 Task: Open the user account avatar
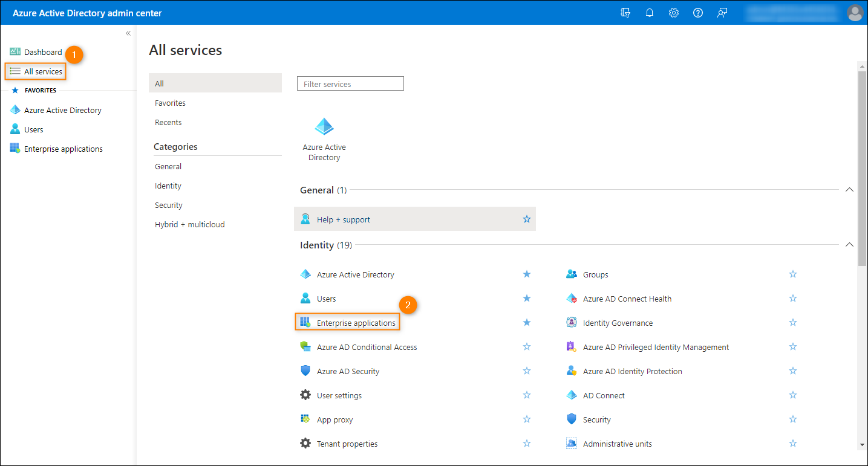[855, 13]
